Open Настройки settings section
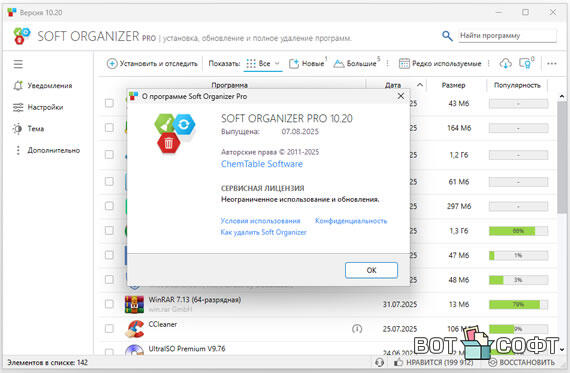The image size is (570, 373). (x=38, y=107)
